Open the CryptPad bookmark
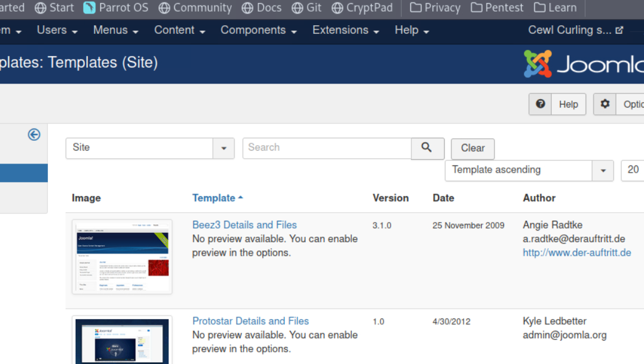This screenshot has height=364, width=644. point(362,7)
